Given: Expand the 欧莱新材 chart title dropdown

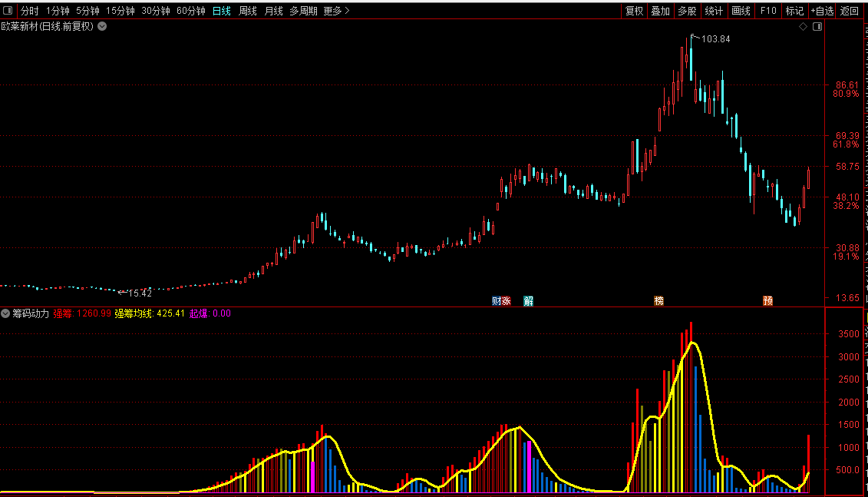Looking at the screenshot, I should [x=102, y=26].
